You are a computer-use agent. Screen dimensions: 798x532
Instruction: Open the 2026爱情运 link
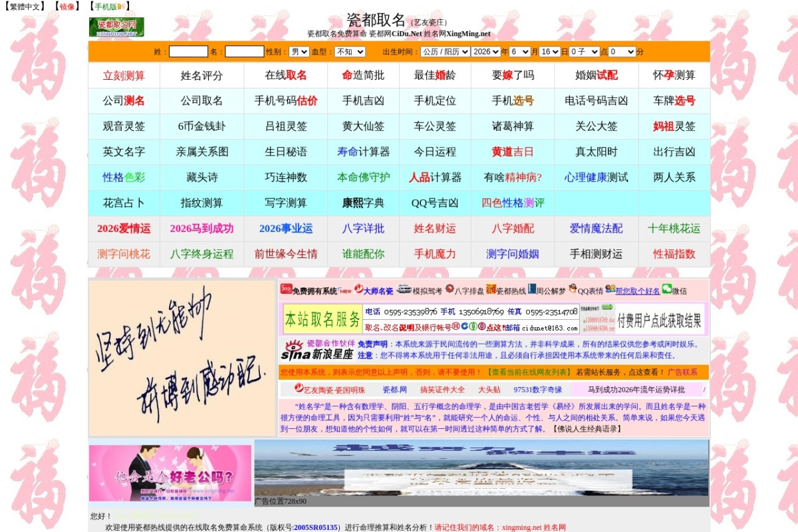click(124, 228)
